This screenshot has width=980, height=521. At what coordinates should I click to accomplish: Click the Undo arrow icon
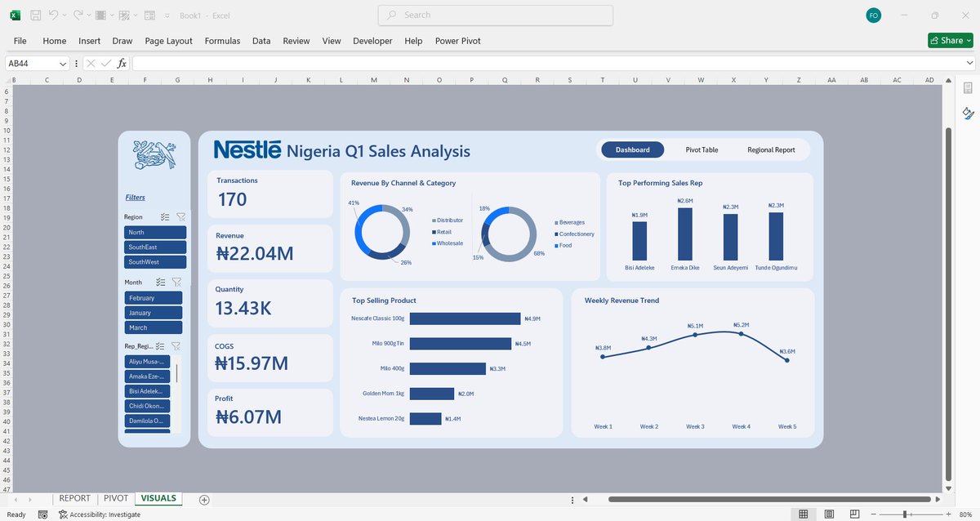[53, 16]
